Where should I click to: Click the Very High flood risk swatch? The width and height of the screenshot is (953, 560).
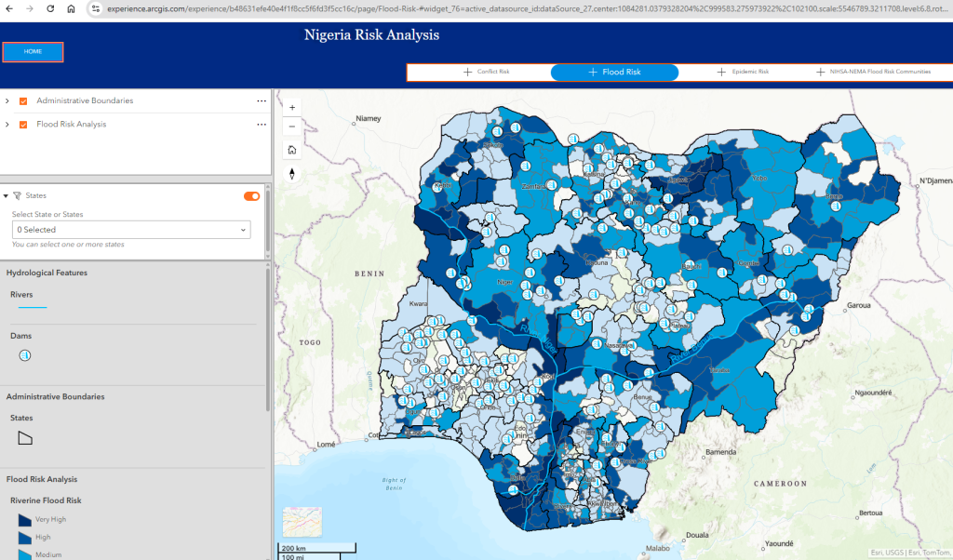(25, 520)
